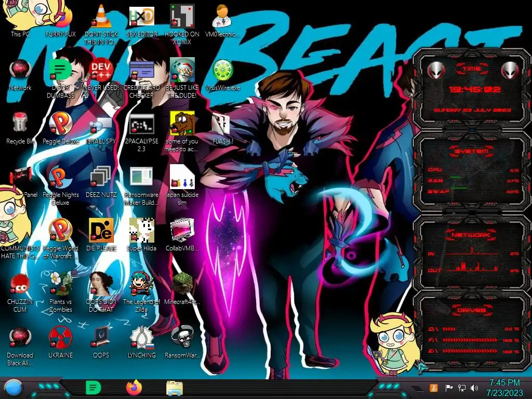
Task: Click the 7:45 PM taskbar clock
Action: 504,388
